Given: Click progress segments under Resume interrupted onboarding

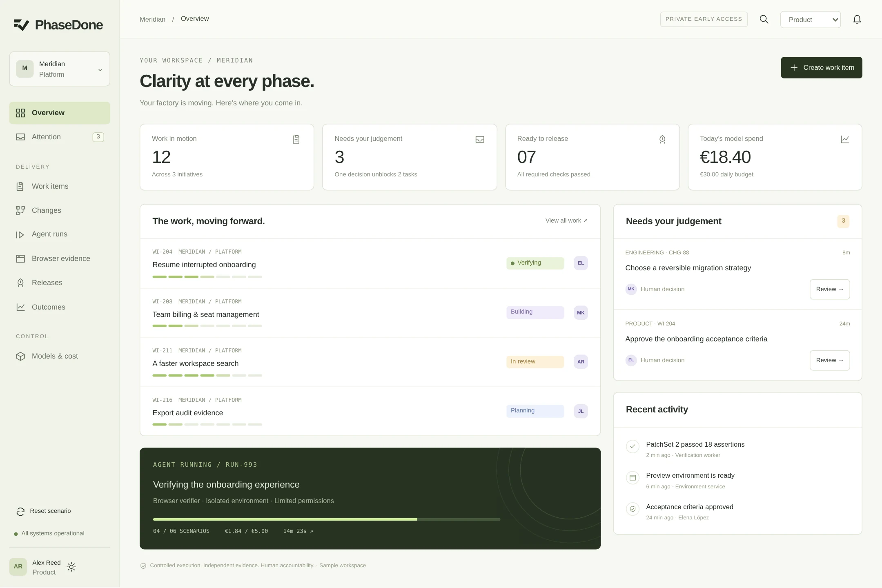Looking at the screenshot, I should [207, 277].
